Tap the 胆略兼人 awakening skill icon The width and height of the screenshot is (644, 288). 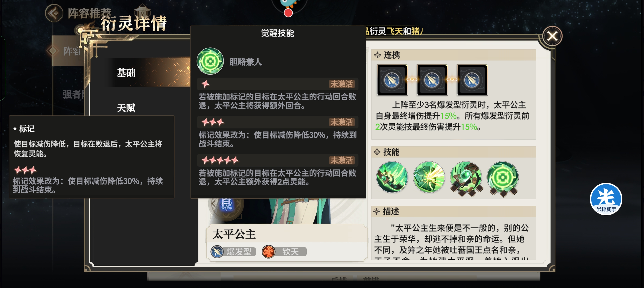pos(210,61)
